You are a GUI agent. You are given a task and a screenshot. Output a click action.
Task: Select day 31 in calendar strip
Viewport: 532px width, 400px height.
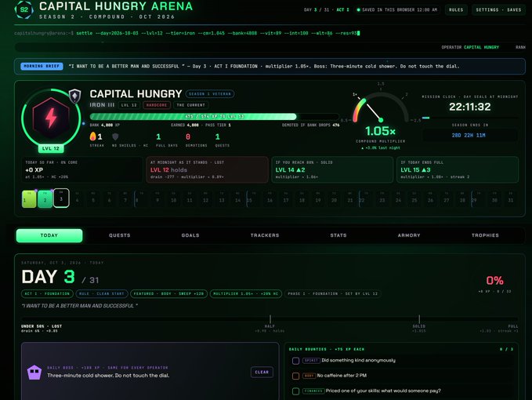click(511, 198)
